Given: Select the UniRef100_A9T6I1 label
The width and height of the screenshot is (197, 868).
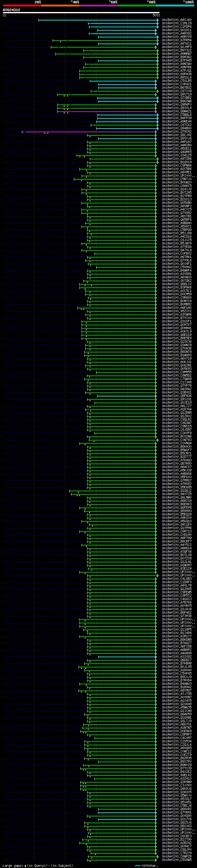Looking at the screenshot, I should click(177, 43).
